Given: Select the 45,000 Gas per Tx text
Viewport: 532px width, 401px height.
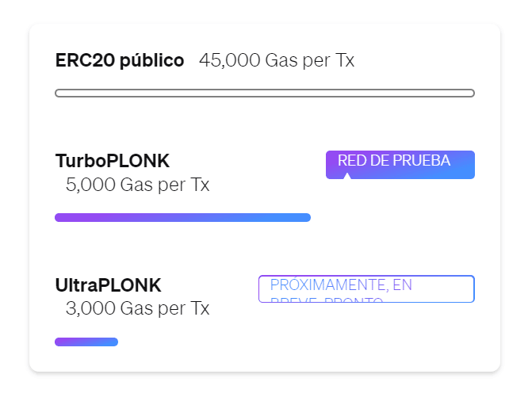Looking at the screenshot, I should (277, 61).
